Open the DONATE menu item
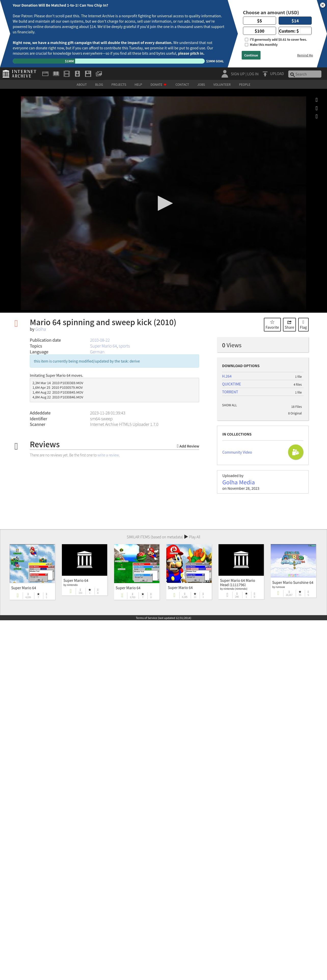327x980 pixels. 158,84
